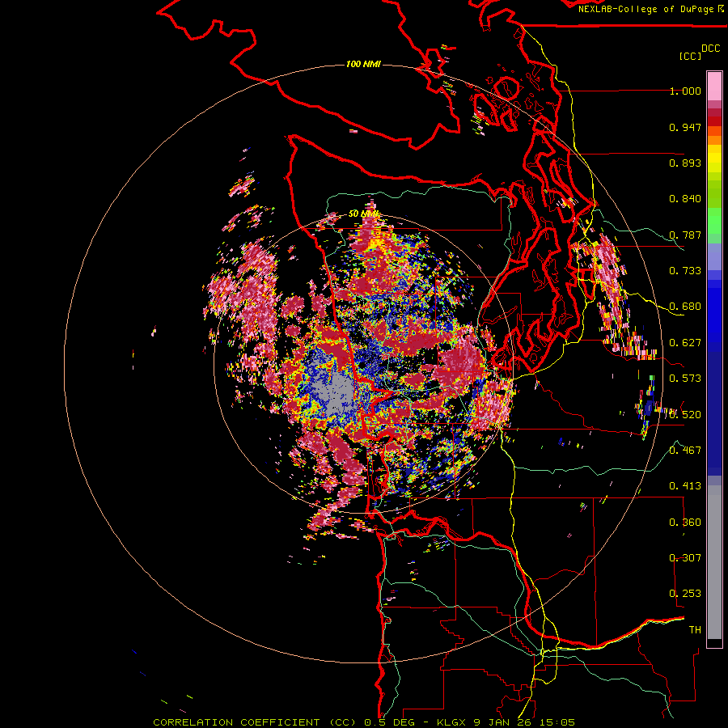Click the orange color bar segment
728x728 pixels.
[x=714, y=140]
